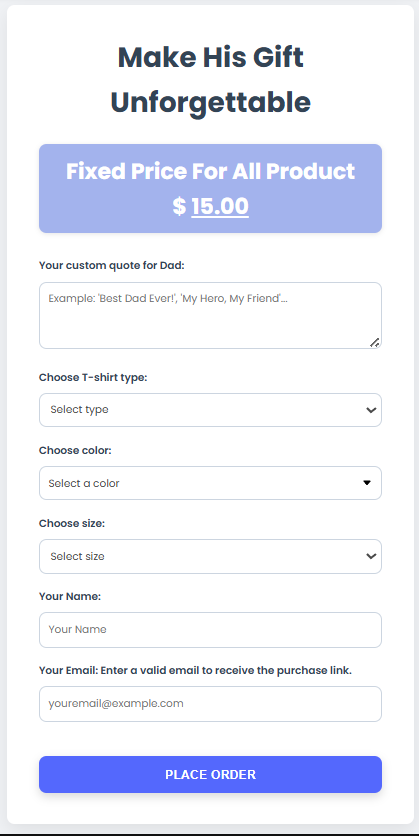Image resolution: width=419 pixels, height=836 pixels.
Task: Click the PLACE ORDER button
Action: point(210,774)
